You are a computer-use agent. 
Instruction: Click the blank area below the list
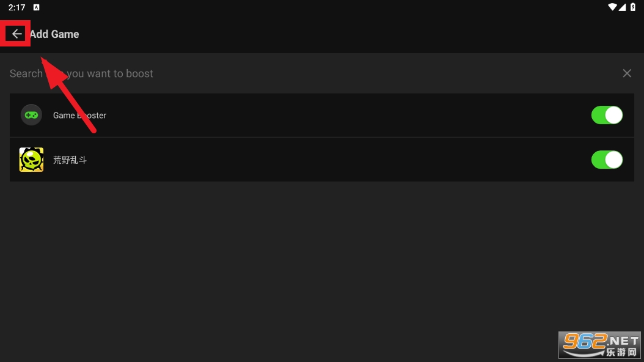[x=322, y=263]
